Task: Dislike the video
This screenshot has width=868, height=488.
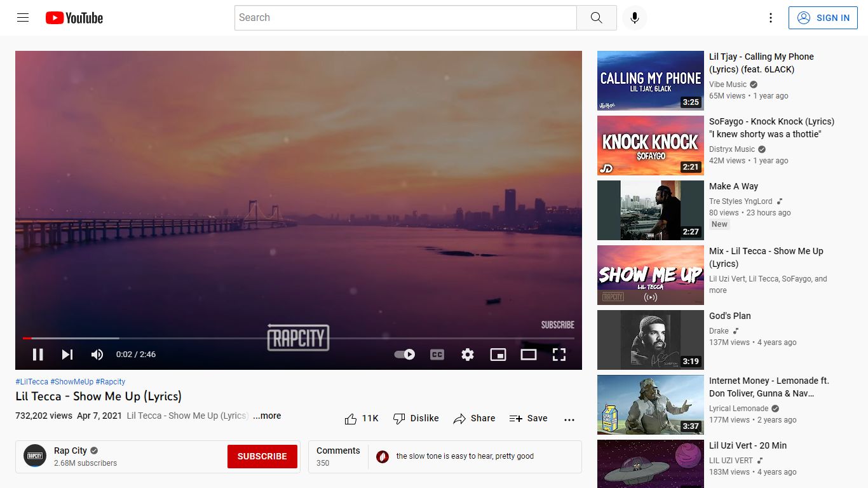Action: click(416, 419)
